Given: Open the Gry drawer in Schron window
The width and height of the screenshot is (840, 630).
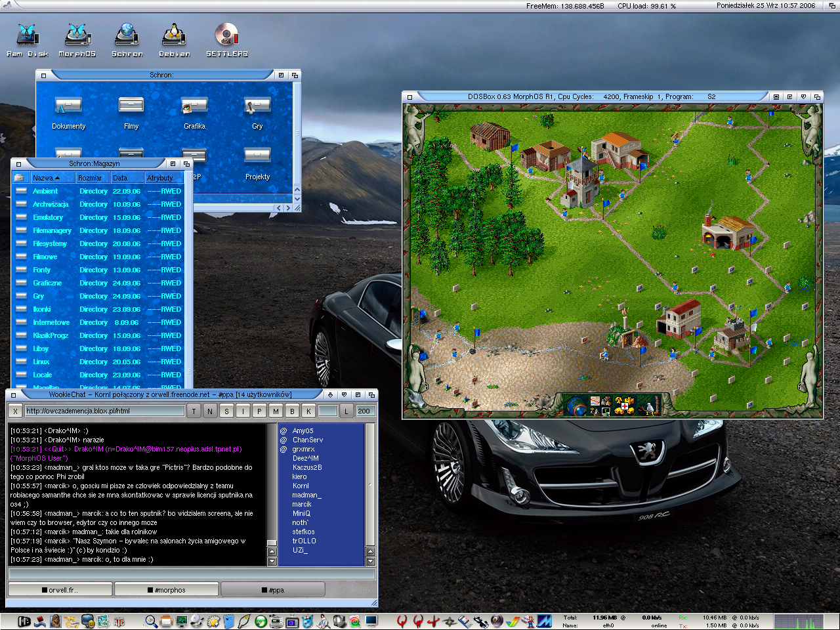Looking at the screenshot, I should click(257, 113).
